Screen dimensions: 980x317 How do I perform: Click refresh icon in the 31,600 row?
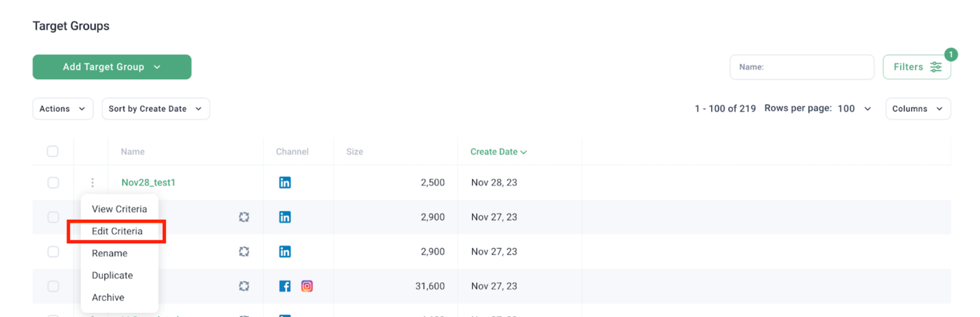pos(244,286)
